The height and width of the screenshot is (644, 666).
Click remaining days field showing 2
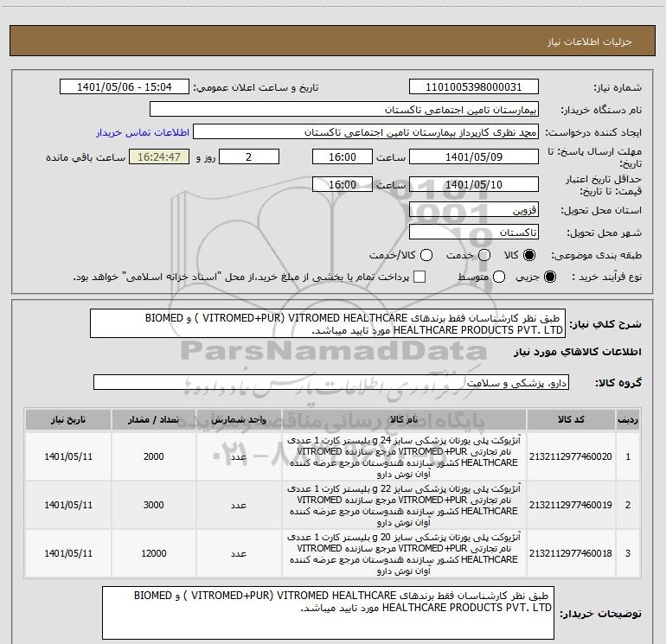pyautogui.click(x=249, y=156)
